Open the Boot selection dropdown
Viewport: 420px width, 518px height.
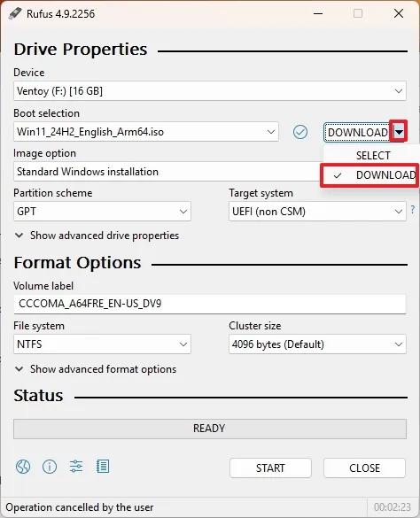point(146,132)
